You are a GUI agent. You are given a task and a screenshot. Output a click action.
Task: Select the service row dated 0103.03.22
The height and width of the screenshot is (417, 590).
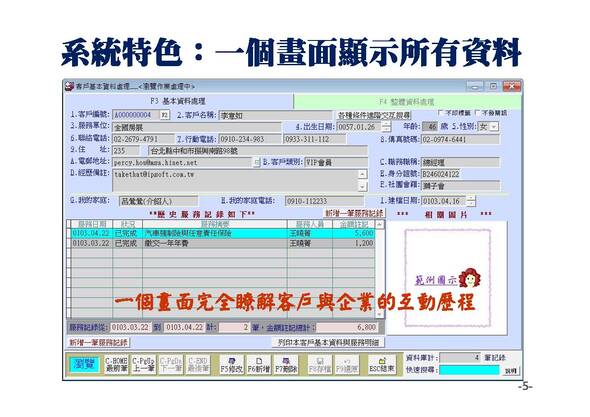click(x=223, y=244)
